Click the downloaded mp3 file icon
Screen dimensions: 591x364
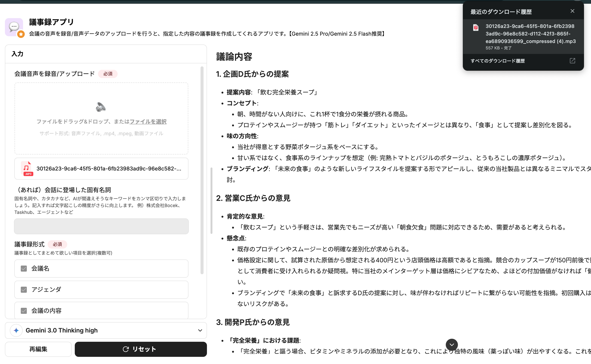pos(476,28)
